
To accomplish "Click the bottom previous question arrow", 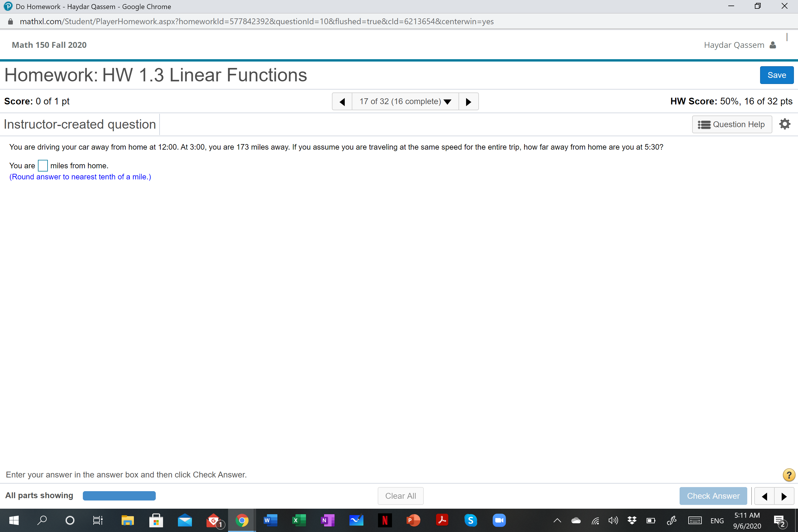I will (x=764, y=496).
